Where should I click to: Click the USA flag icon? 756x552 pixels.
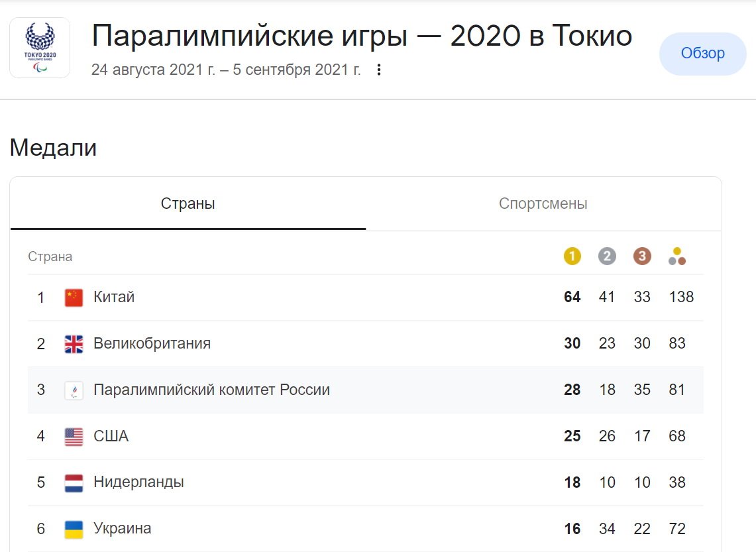(x=74, y=437)
